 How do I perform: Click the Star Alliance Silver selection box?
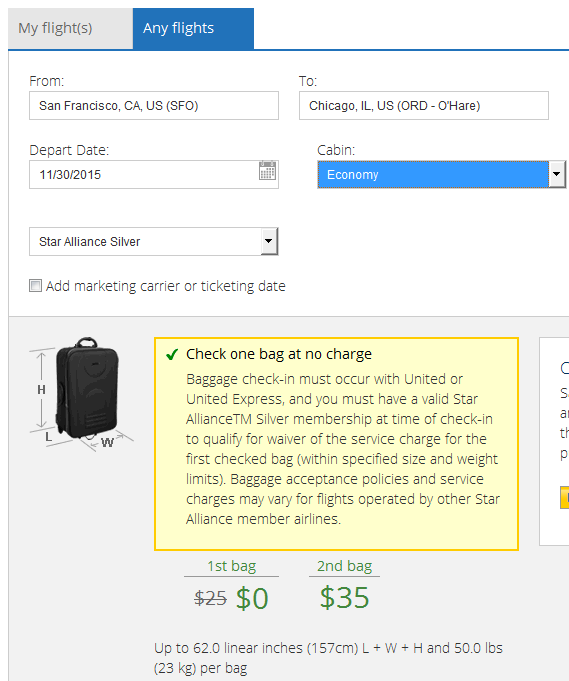tap(154, 241)
